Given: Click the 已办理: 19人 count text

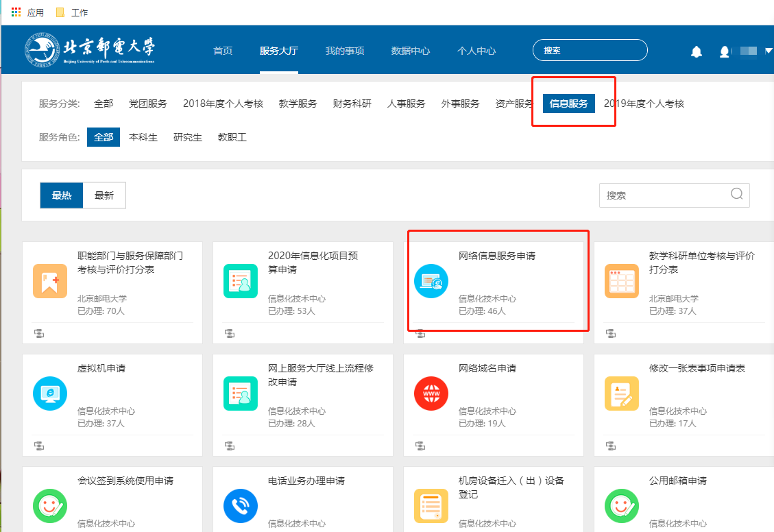Looking at the screenshot, I should coord(482,424).
